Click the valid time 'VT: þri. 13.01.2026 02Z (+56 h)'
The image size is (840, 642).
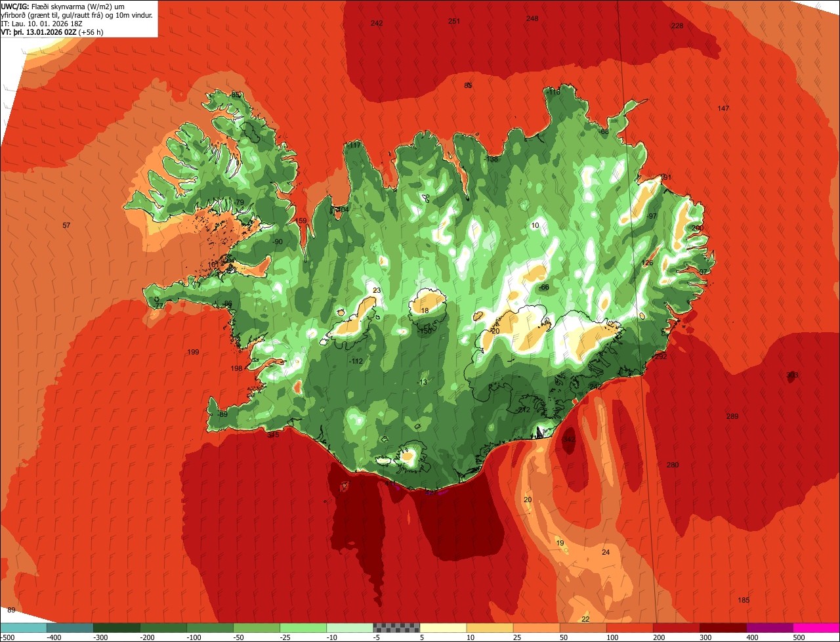[x=52, y=32]
